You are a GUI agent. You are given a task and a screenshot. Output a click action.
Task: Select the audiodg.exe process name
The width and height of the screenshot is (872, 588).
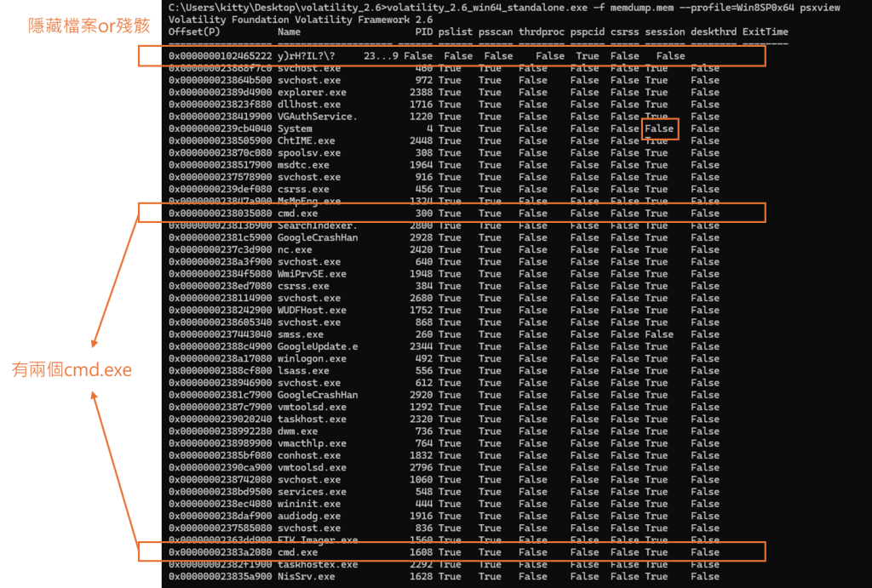pyautogui.click(x=309, y=517)
